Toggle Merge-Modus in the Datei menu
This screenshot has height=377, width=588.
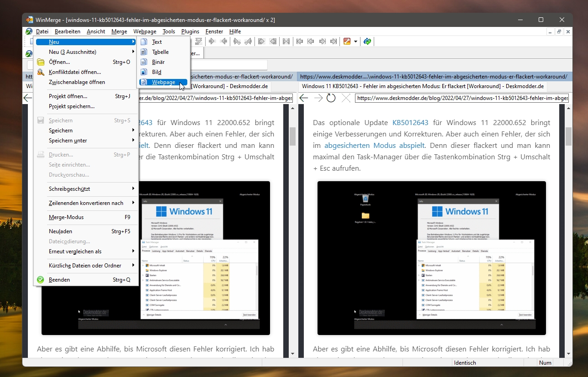(86, 217)
